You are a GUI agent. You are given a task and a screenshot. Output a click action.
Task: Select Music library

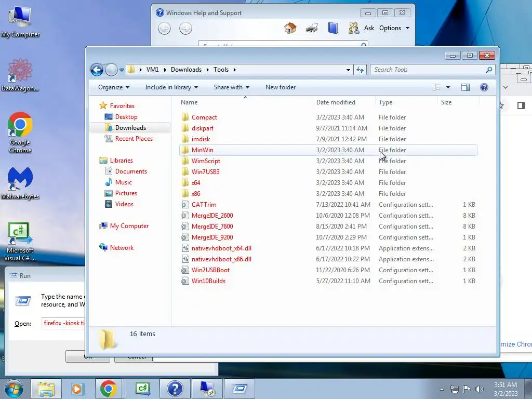(124, 182)
